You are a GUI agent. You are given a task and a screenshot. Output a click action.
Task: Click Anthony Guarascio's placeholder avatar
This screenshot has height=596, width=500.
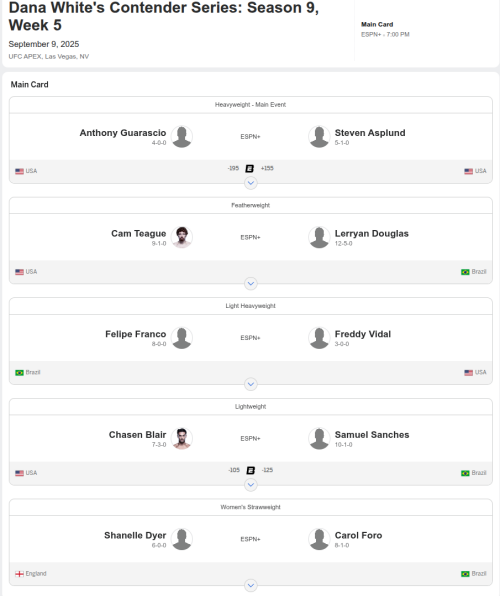click(x=182, y=136)
